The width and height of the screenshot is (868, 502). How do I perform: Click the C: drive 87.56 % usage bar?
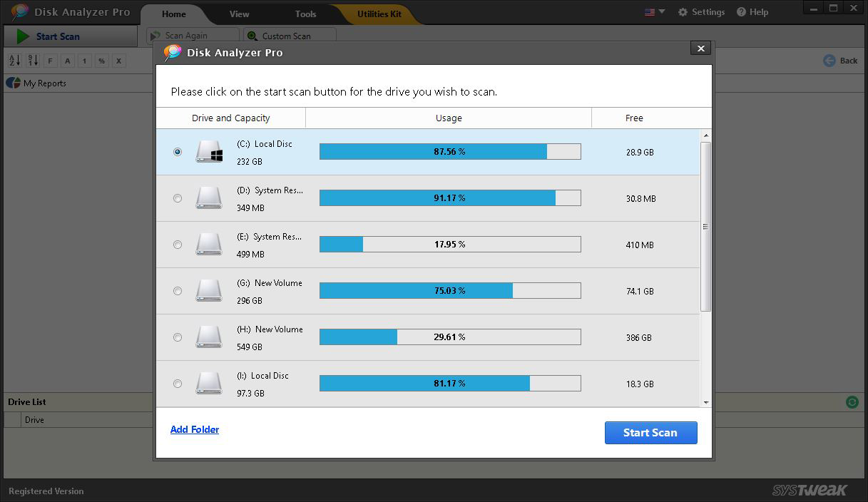[x=450, y=151]
